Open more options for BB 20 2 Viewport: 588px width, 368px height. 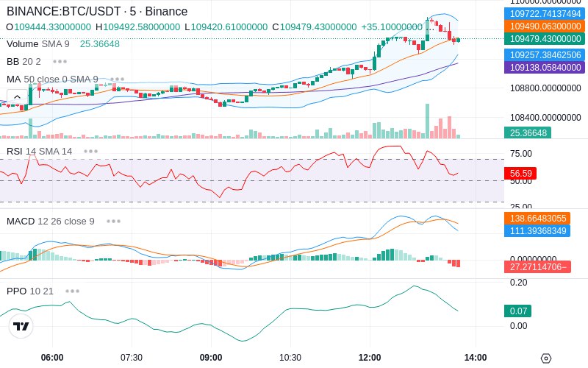click(x=60, y=62)
